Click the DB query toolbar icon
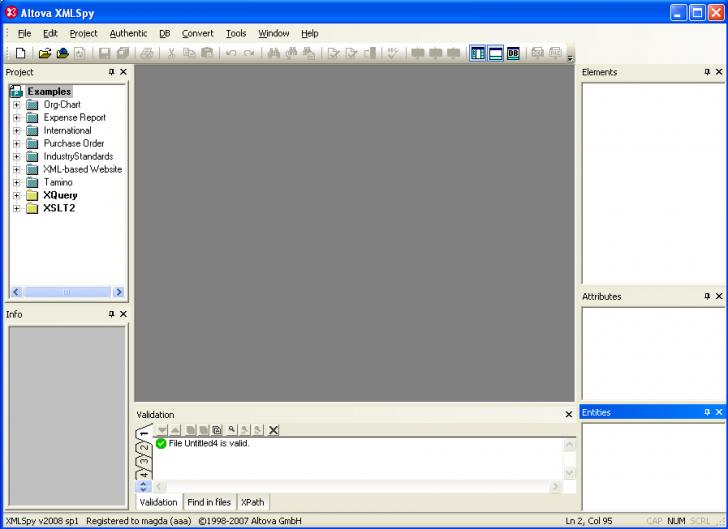The width and height of the screenshot is (728, 529). [513, 53]
